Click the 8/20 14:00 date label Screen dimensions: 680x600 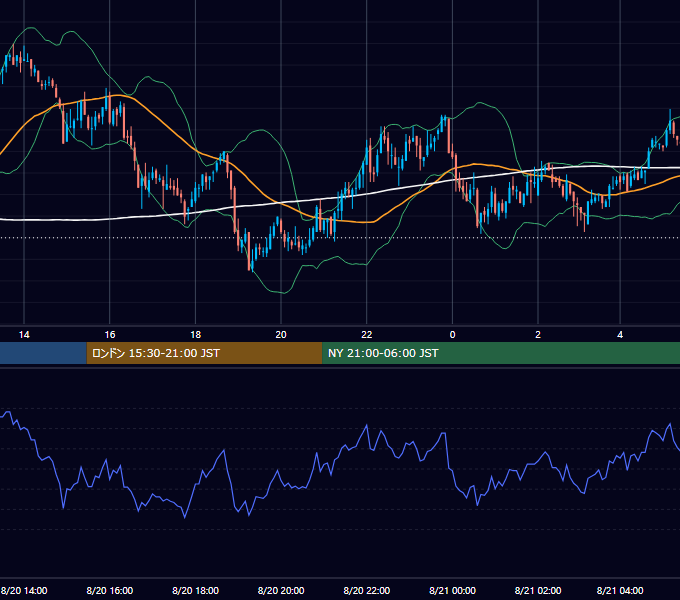[x=24, y=590]
